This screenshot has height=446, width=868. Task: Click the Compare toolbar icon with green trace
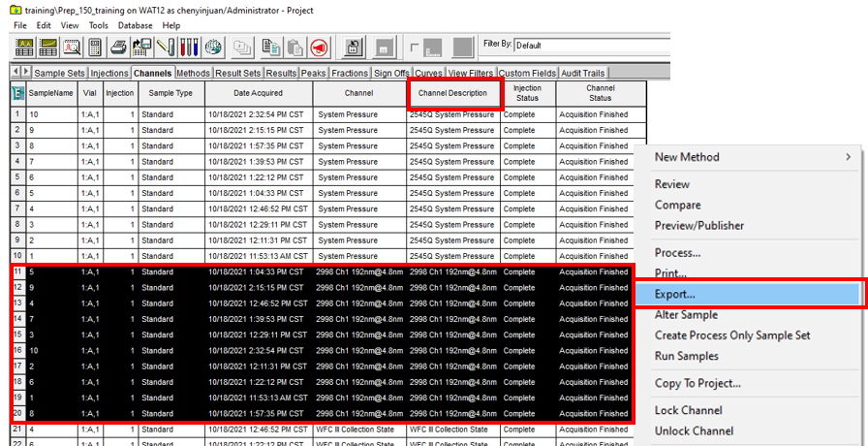coord(48,48)
